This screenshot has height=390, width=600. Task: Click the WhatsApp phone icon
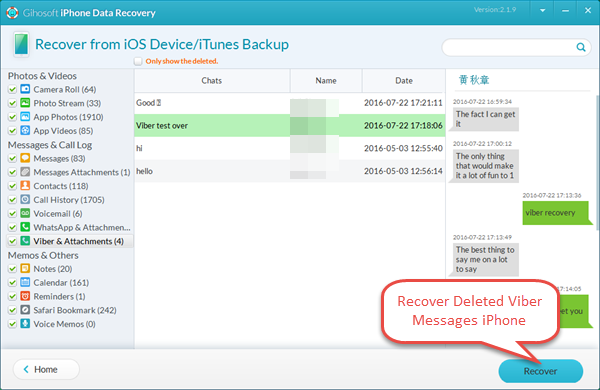(25, 227)
